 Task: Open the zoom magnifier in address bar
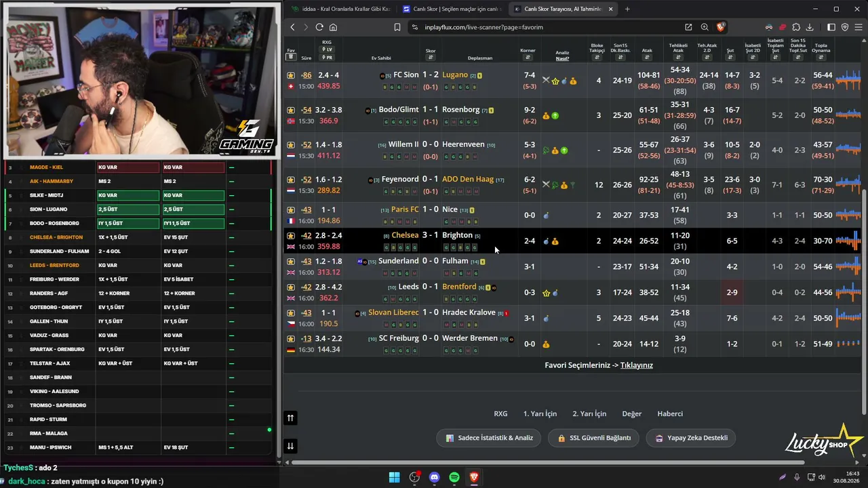pyautogui.click(x=705, y=27)
